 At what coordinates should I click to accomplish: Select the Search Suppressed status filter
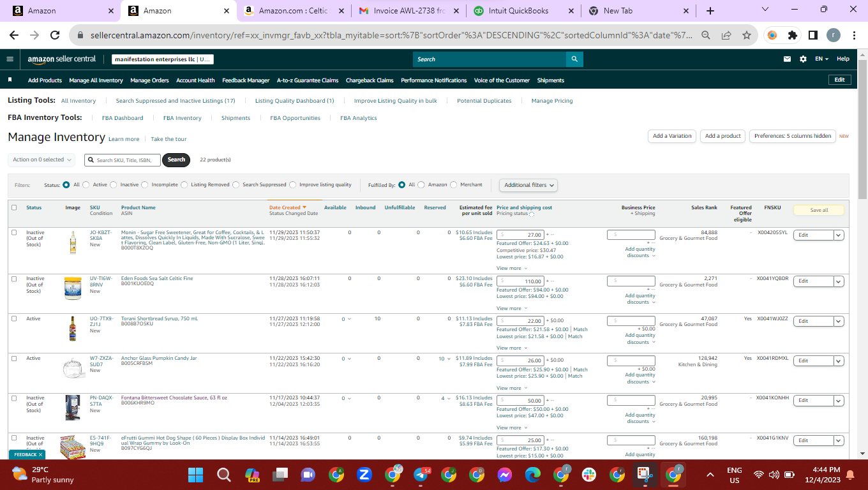click(x=236, y=185)
